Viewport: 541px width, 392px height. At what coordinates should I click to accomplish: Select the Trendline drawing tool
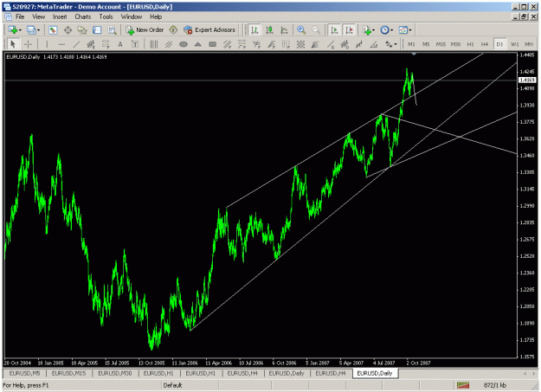click(76, 44)
